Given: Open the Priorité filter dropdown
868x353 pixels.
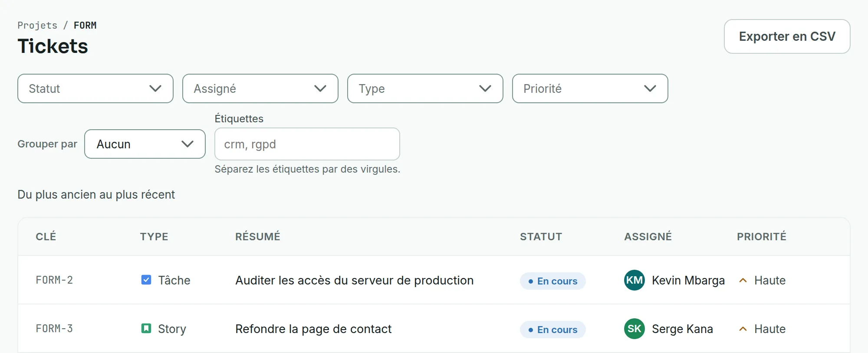Looking at the screenshot, I should tap(590, 88).
